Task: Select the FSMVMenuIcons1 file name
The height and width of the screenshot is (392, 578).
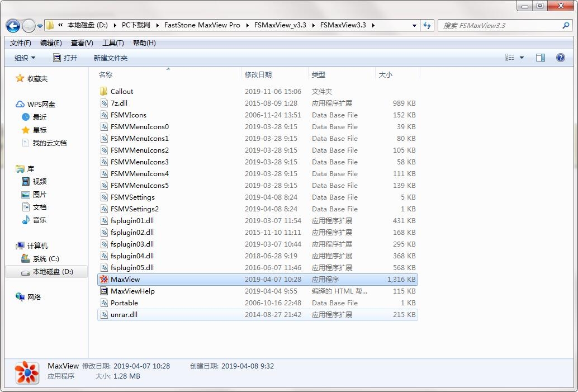Action: coord(140,139)
